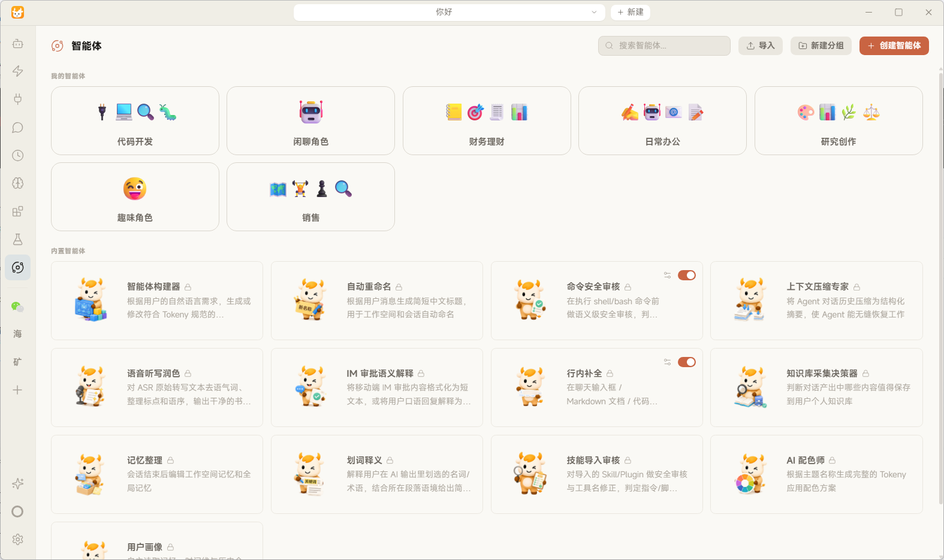
Task: Click the orange cat app logo
Action: (18, 13)
